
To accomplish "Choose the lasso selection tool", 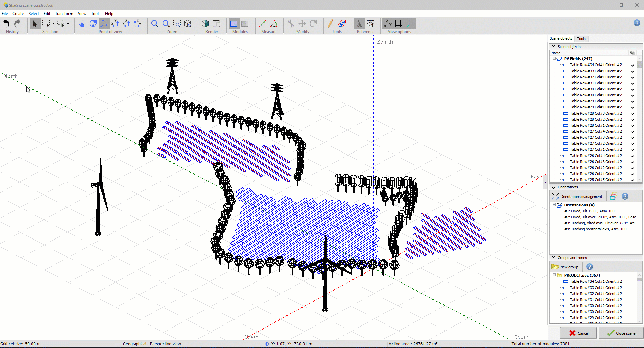I will [61, 24].
